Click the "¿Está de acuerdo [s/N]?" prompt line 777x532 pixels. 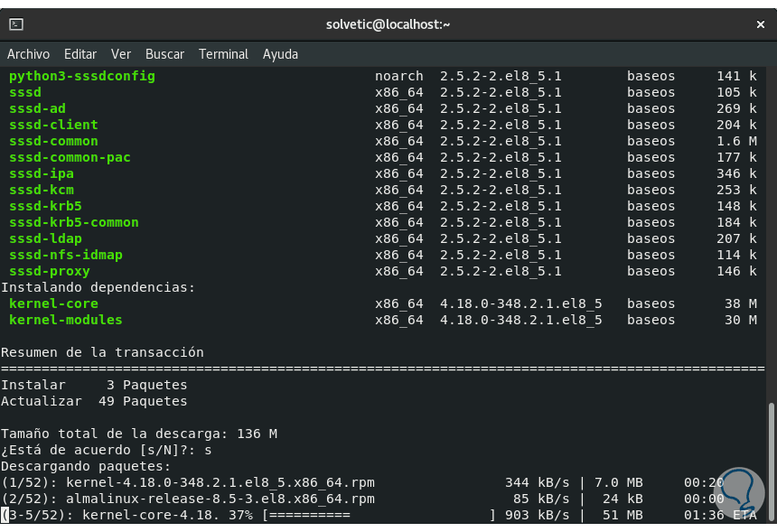107,450
